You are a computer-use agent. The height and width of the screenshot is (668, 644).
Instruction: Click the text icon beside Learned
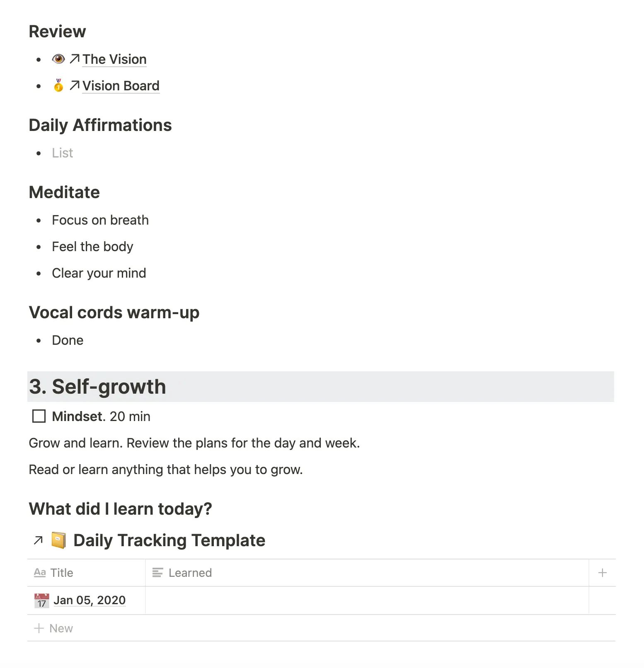tap(157, 572)
